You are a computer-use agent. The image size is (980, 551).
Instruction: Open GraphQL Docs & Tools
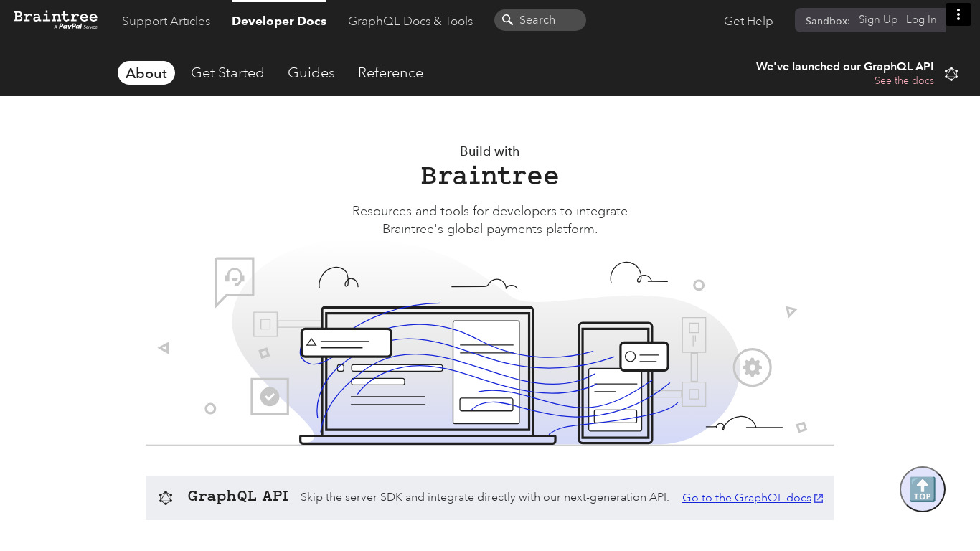(410, 21)
